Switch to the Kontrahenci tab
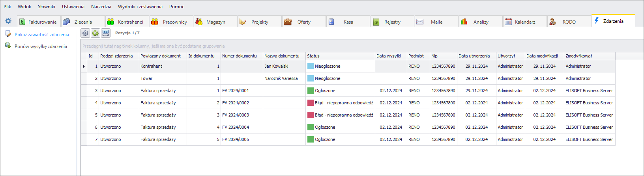The width and height of the screenshot is (644, 176). (130, 22)
